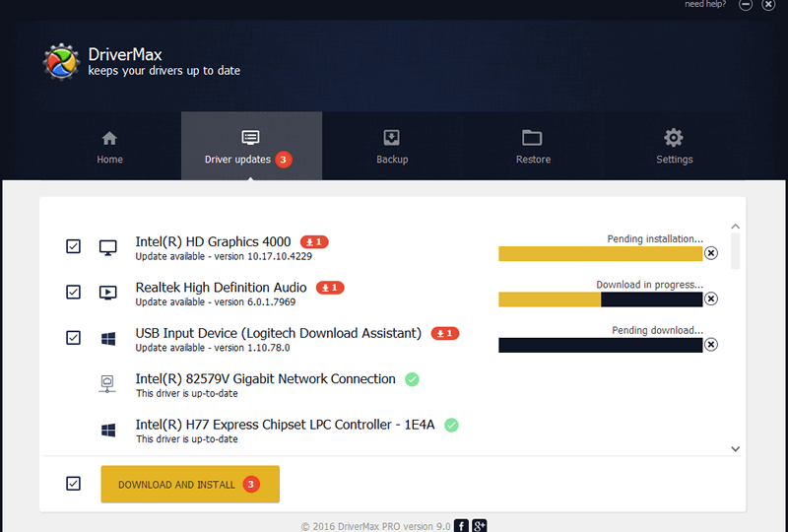
Task: Cancel the Realtek Audio download in progress
Action: click(710, 299)
